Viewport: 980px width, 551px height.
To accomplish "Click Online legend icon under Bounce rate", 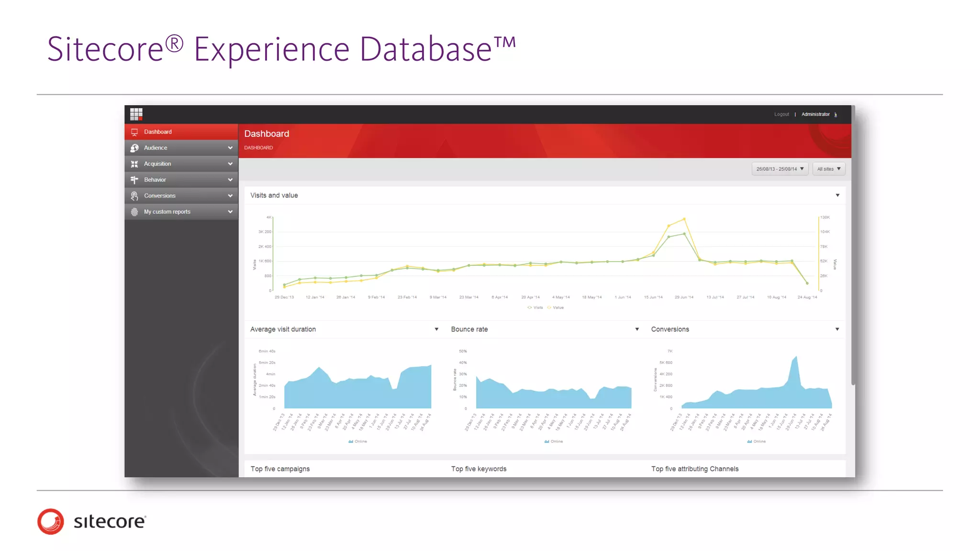I will pyautogui.click(x=546, y=441).
